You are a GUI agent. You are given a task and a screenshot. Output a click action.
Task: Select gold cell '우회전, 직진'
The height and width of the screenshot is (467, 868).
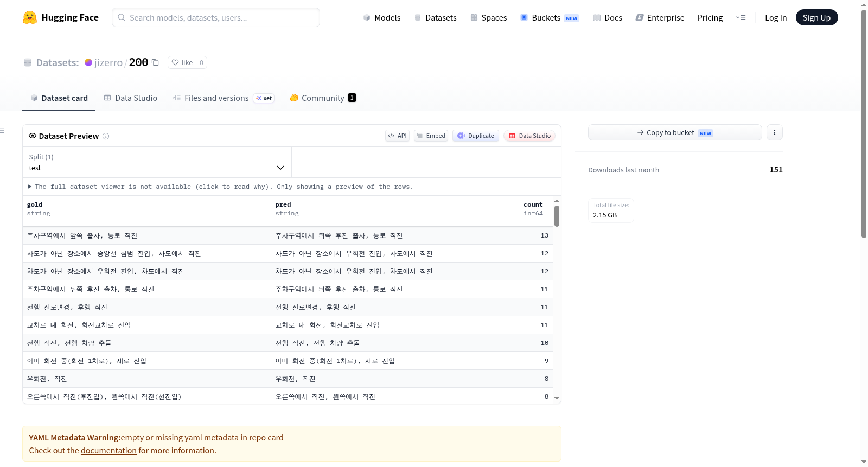point(146,379)
